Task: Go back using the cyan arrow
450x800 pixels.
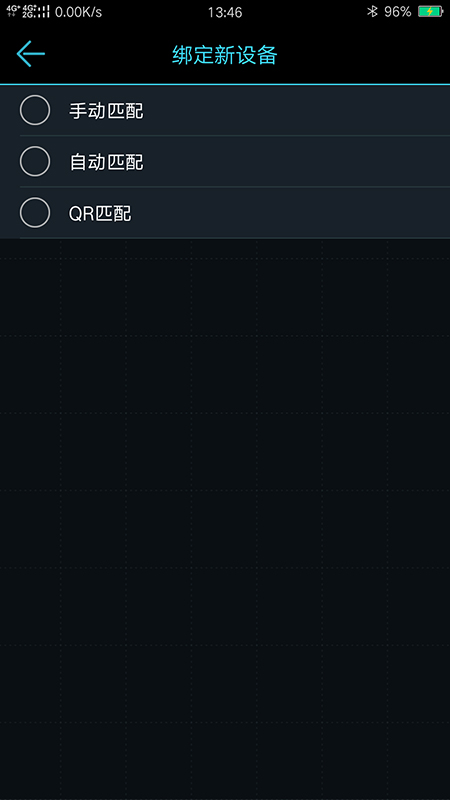Action: pos(31,54)
